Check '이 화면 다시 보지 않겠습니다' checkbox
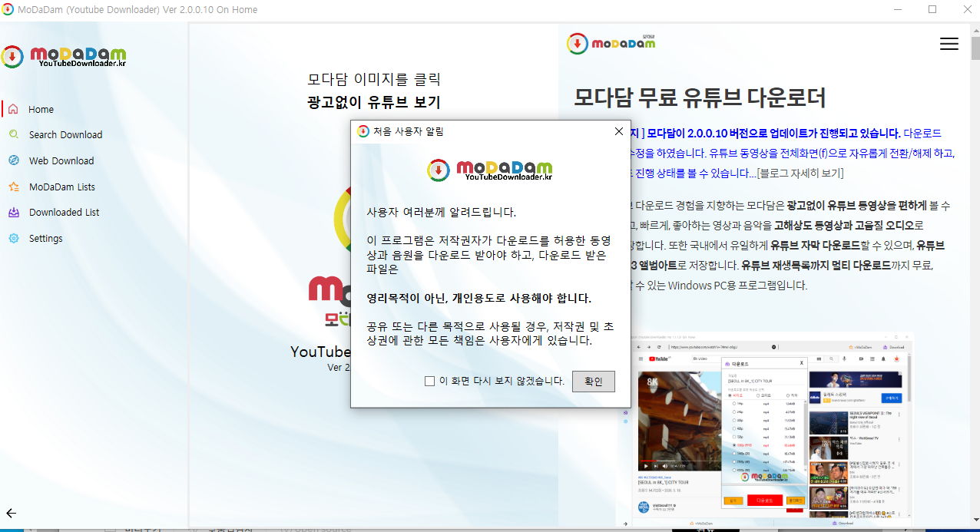980x532 pixels. (x=430, y=381)
